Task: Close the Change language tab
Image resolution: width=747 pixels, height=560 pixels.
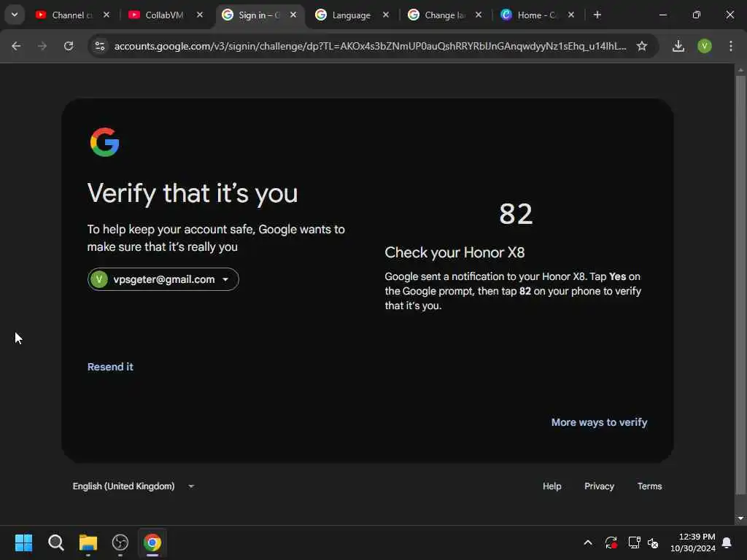Action: [x=479, y=15]
